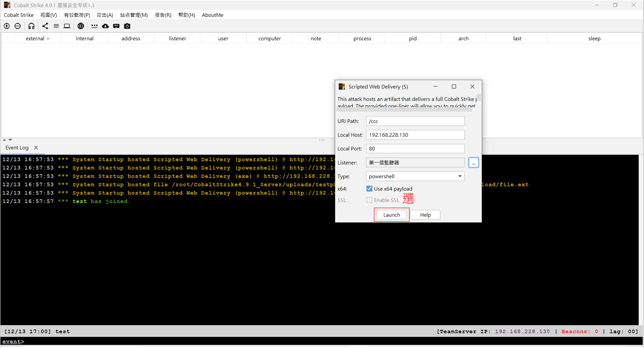Sort by arch column header
Image resolution: width=644 pixels, height=348 pixels.
463,38
